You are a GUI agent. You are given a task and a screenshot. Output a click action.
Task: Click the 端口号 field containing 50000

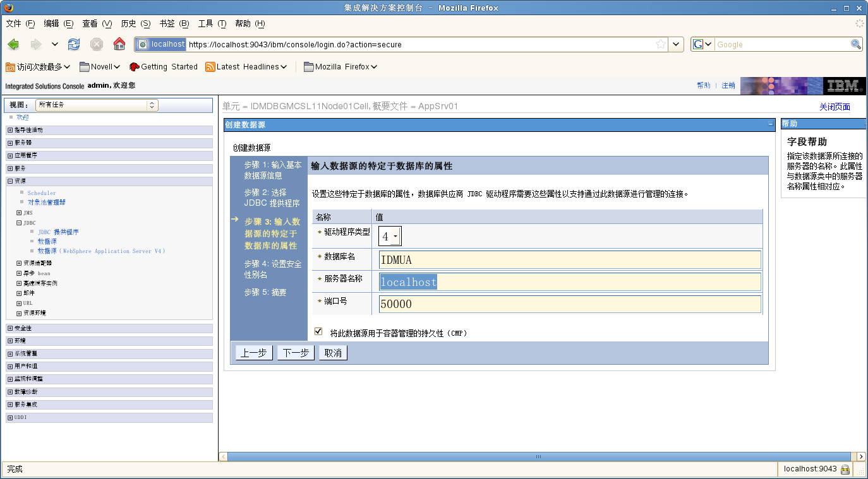(x=570, y=304)
